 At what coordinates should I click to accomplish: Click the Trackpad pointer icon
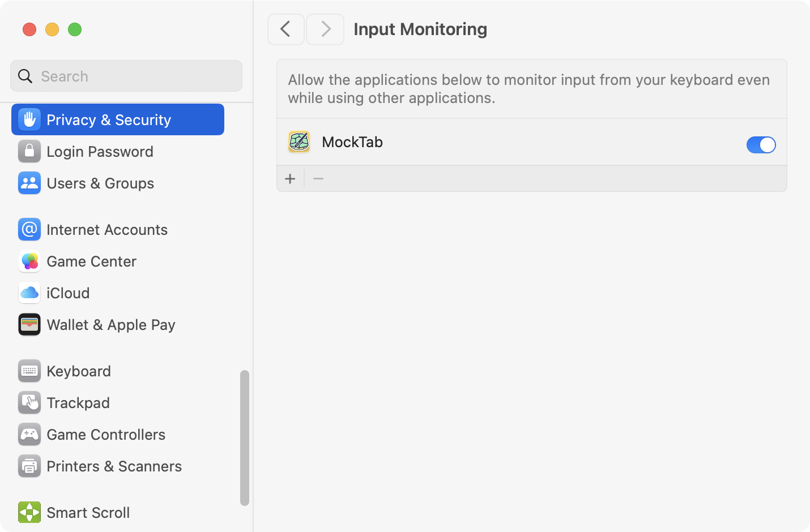coord(29,402)
